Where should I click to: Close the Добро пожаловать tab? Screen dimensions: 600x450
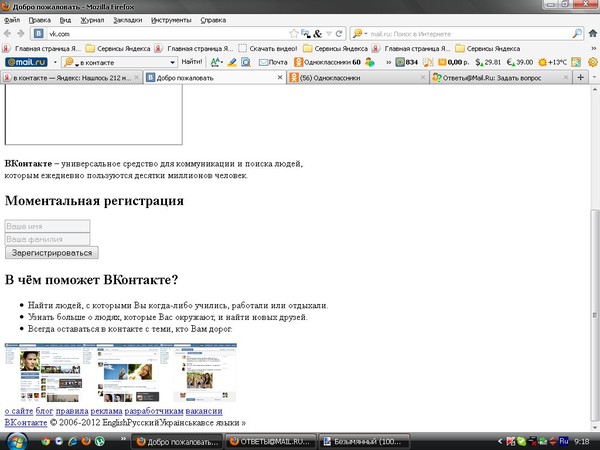point(280,77)
